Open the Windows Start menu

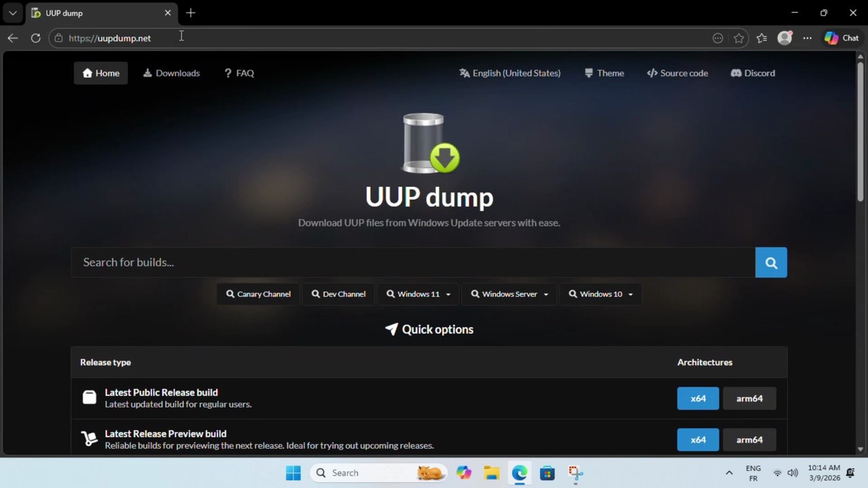click(x=293, y=473)
